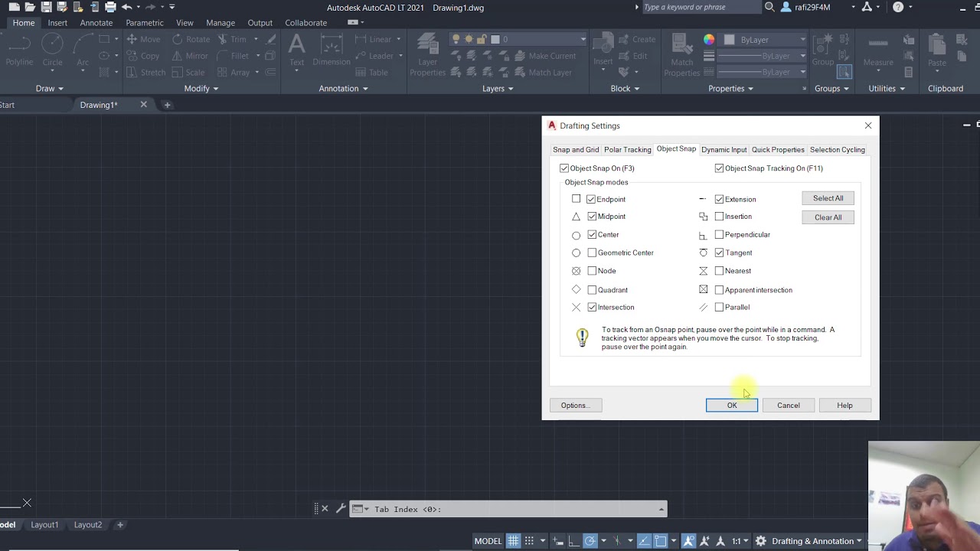
Task: Click the object color wheel icon in Properties
Action: [709, 40]
